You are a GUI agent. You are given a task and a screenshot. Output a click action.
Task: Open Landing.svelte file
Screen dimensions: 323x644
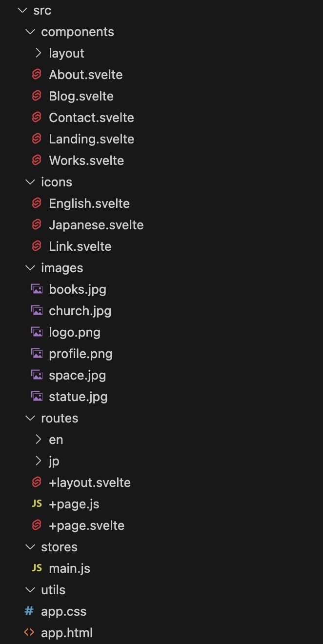[x=91, y=139]
